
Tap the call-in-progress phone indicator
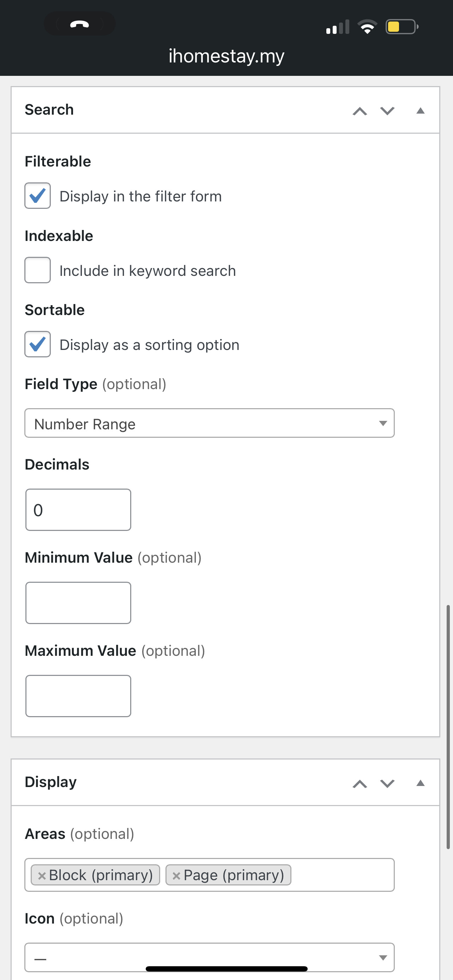coord(79,24)
